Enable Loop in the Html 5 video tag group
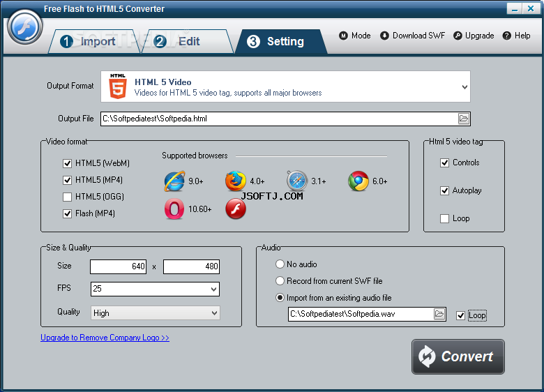 444,218
